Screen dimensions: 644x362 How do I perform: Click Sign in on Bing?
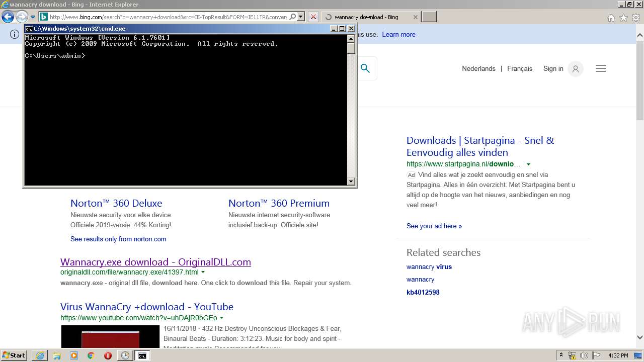[553, 68]
